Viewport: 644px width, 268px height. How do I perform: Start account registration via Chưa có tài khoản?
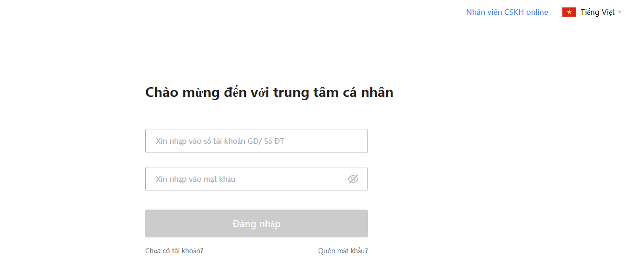pyautogui.click(x=174, y=251)
